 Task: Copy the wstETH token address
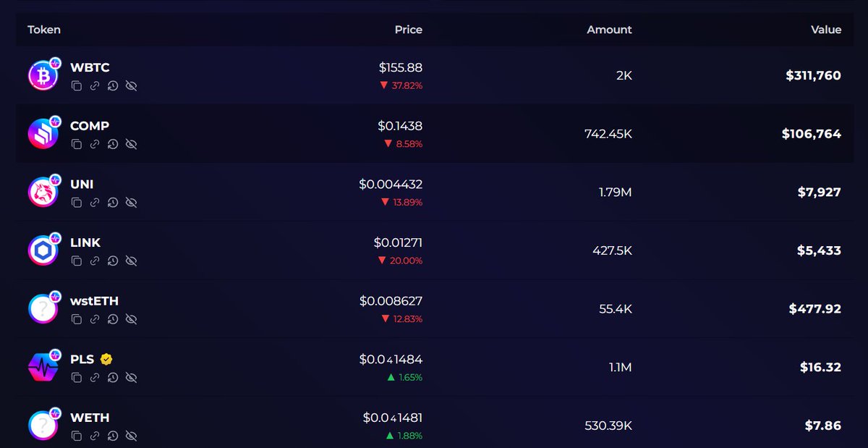77,319
